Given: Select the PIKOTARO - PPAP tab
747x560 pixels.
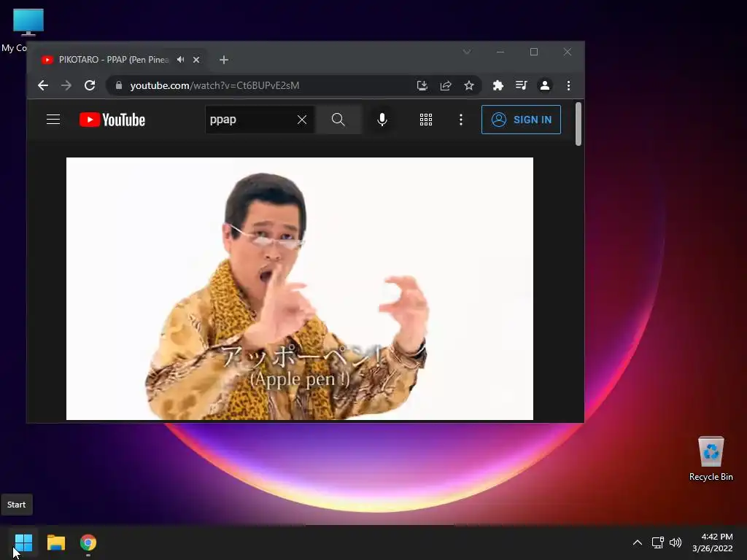Looking at the screenshot, I should pos(113,60).
